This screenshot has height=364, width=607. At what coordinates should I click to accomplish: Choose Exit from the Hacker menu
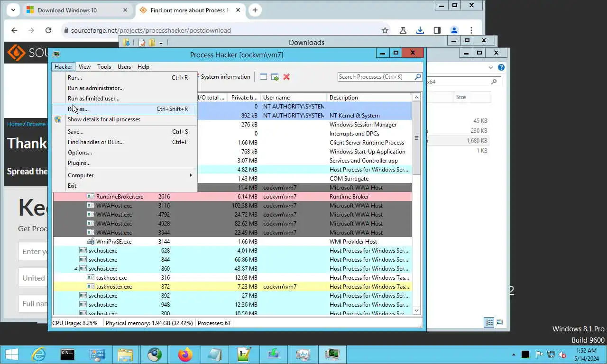coord(124,186)
